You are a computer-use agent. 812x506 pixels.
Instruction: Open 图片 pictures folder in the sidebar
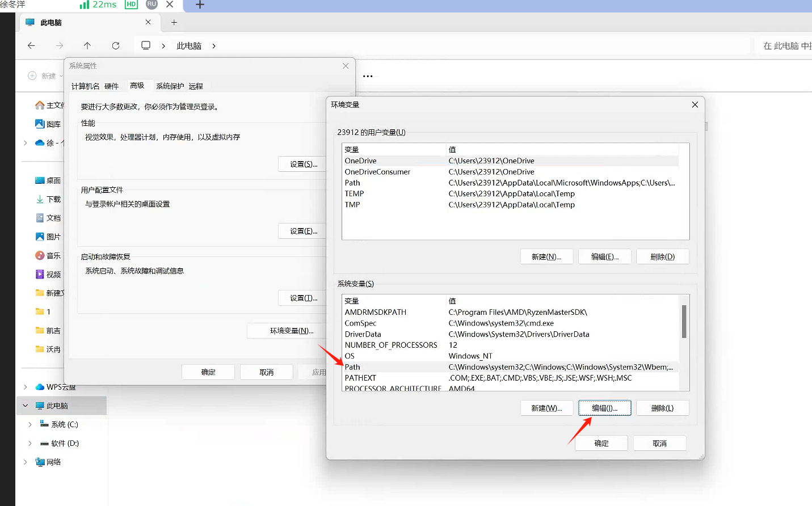[48, 237]
